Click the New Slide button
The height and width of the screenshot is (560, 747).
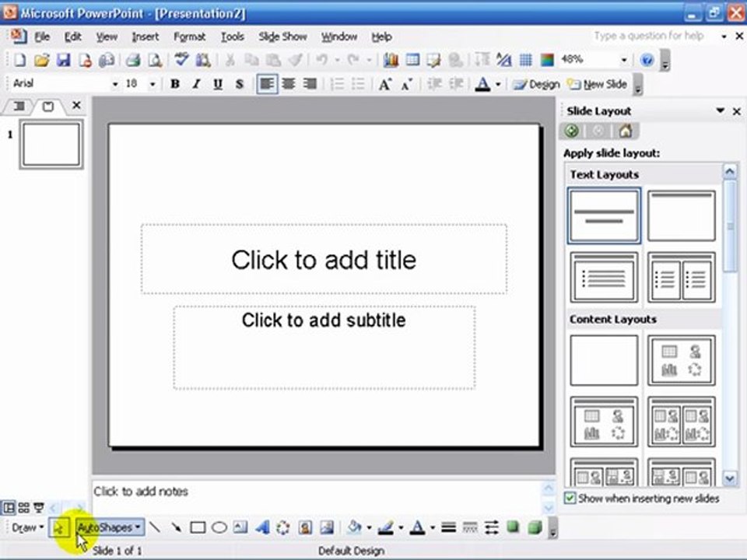click(598, 84)
